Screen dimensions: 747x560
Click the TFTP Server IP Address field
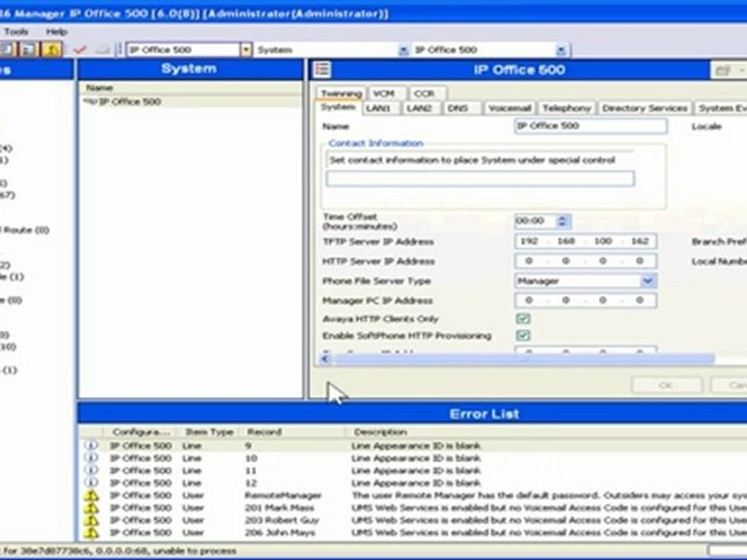click(585, 241)
